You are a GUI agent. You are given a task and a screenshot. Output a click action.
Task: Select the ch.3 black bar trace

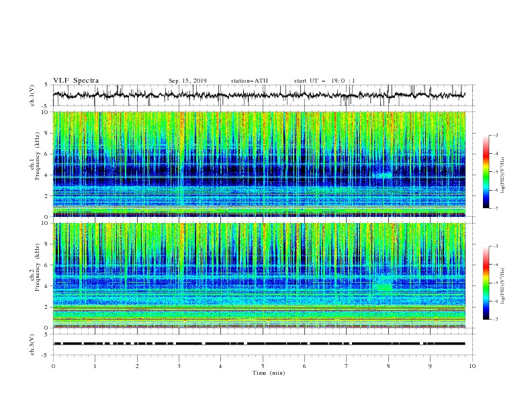point(259,344)
